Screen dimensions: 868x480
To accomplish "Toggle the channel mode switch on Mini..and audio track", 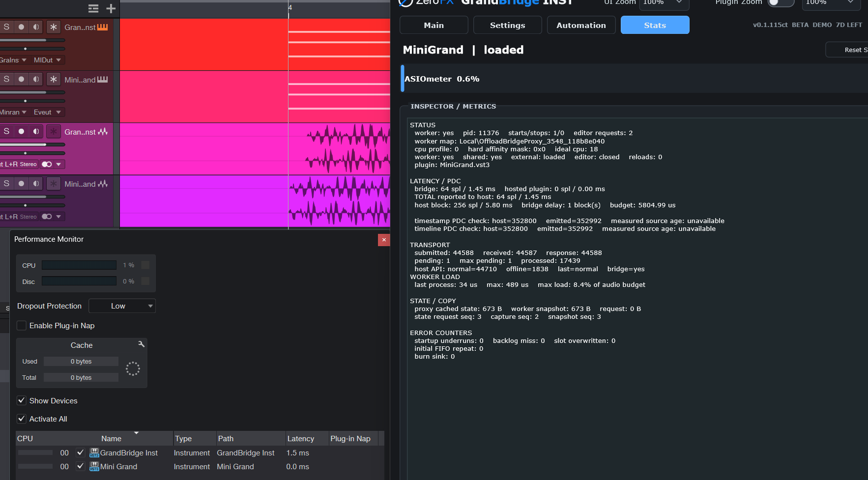I will pyautogui.click(x=47, y=216).
